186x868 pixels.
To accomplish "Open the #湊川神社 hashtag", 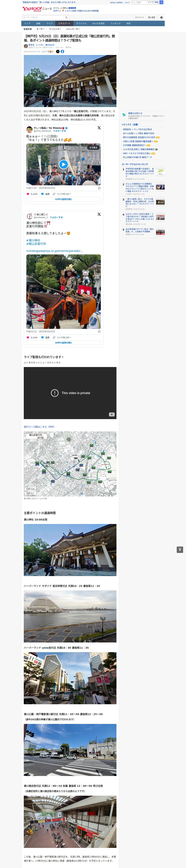I will 33,240.
